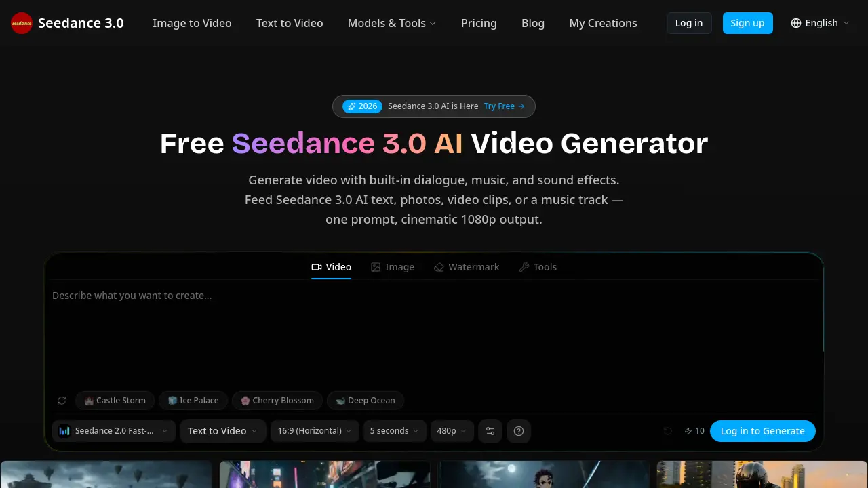This screenshot has height=488, width=868.
Task: Click the 'Seedance 3.0 AI is Here' text
Action: point(433,106)
